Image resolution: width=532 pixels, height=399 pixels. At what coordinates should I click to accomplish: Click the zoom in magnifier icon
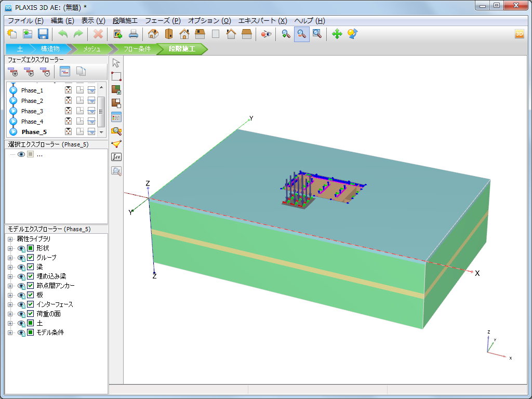pyautogui.click(x=286, y=34)
